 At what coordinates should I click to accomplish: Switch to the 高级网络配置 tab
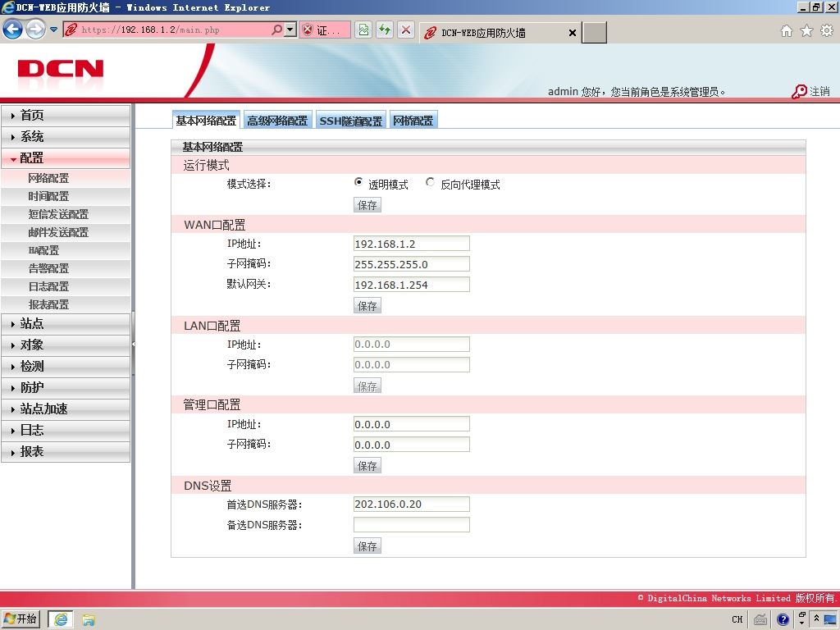[x=277, y=121]
